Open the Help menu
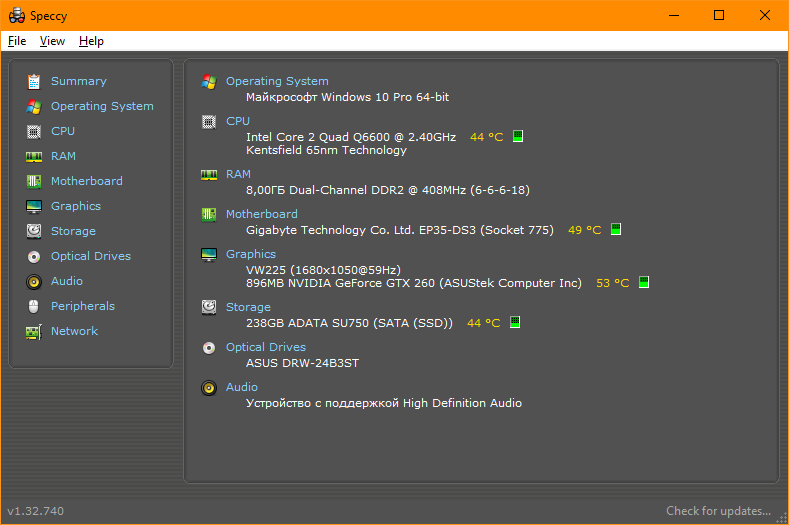 click(91, 41)
